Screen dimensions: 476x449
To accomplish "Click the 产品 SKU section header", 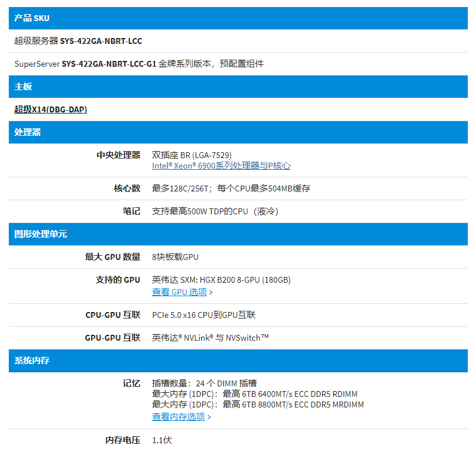I will [x=32, y=18].
